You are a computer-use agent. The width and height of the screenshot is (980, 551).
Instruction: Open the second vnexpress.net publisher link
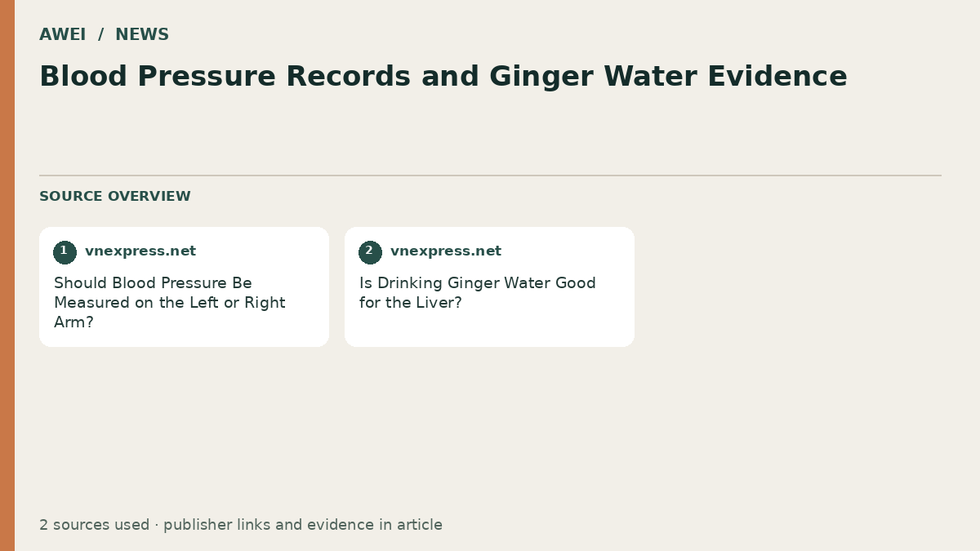[x=446, y=251]
